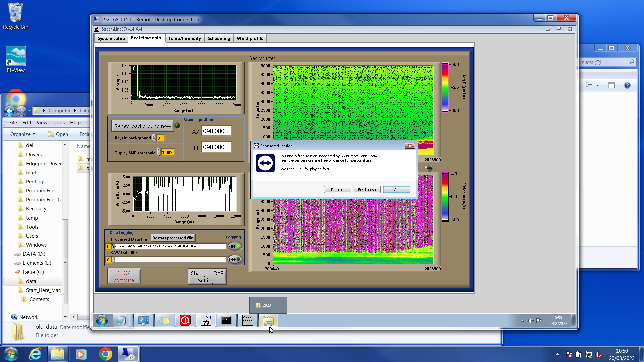The width and height of the screenshot is (644, 362).
Task: Toggle Processed Data logging ON switch
Action: pyautogui.click(x=235, y=246)
